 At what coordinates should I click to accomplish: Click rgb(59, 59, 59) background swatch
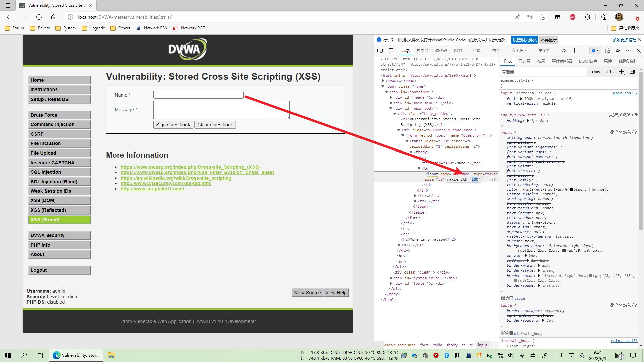click(564, 250)
